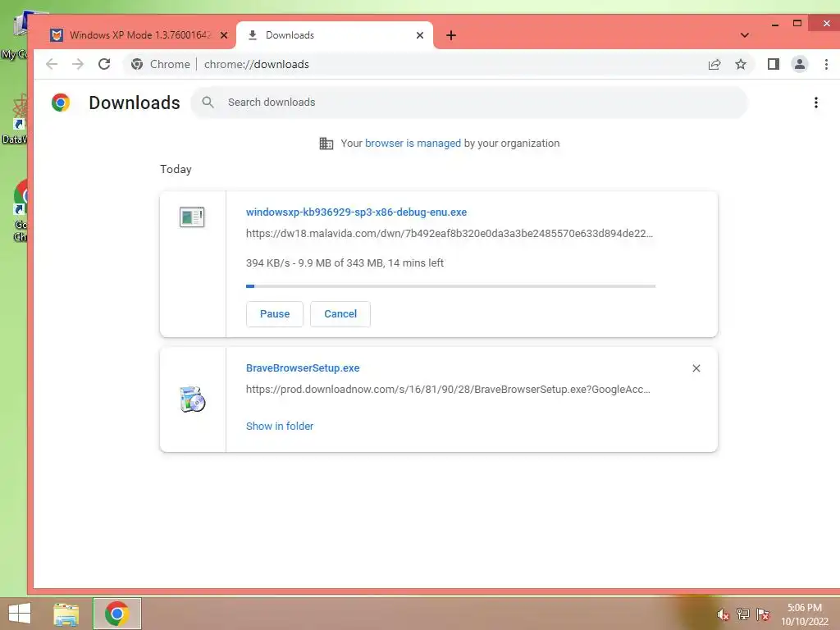The width and height of the screenshot is (840, 630).
Task: Cancel the Windows XP SP3 download
Action: (x=340, y=314)
